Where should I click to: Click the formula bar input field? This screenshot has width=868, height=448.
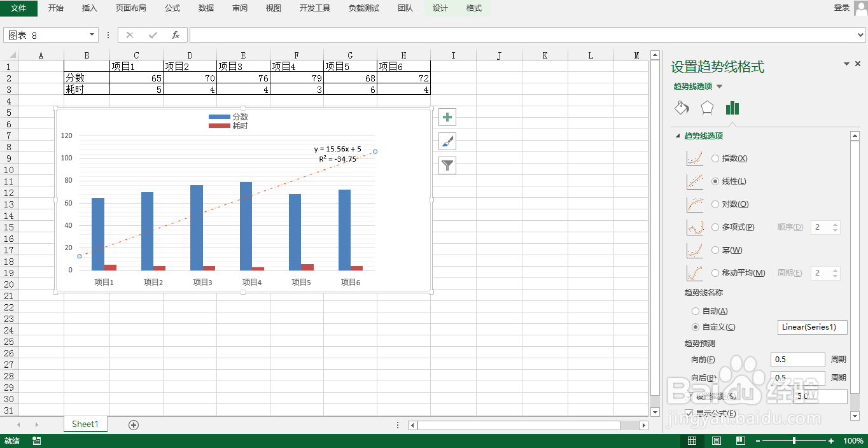coord(522,35)
